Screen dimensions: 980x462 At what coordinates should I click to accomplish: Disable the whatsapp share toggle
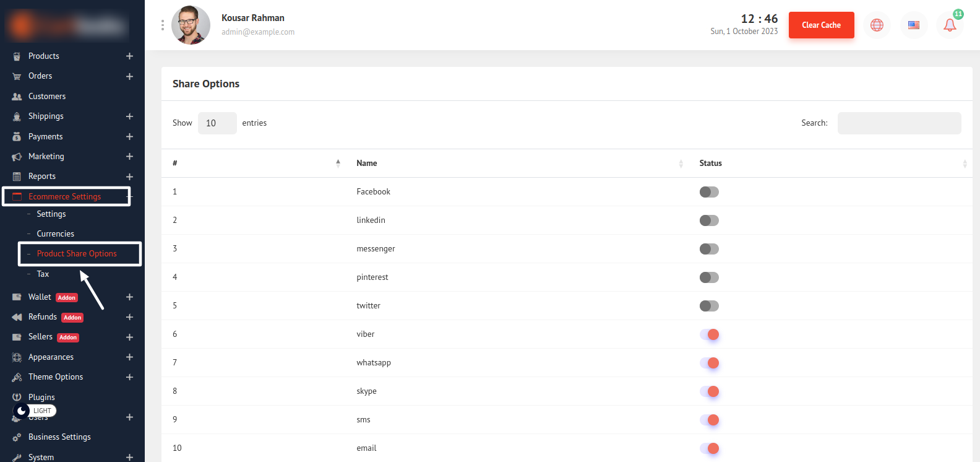[709, 363]
